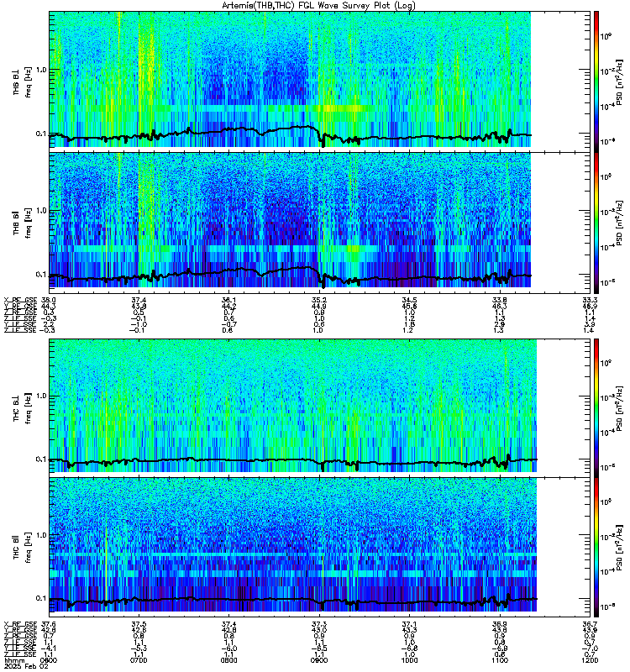Click the 'THB B∥ freq [Hz]' axis label
Image resolution: width=630 pixels, height=672 pixels.
coord(23,223)
